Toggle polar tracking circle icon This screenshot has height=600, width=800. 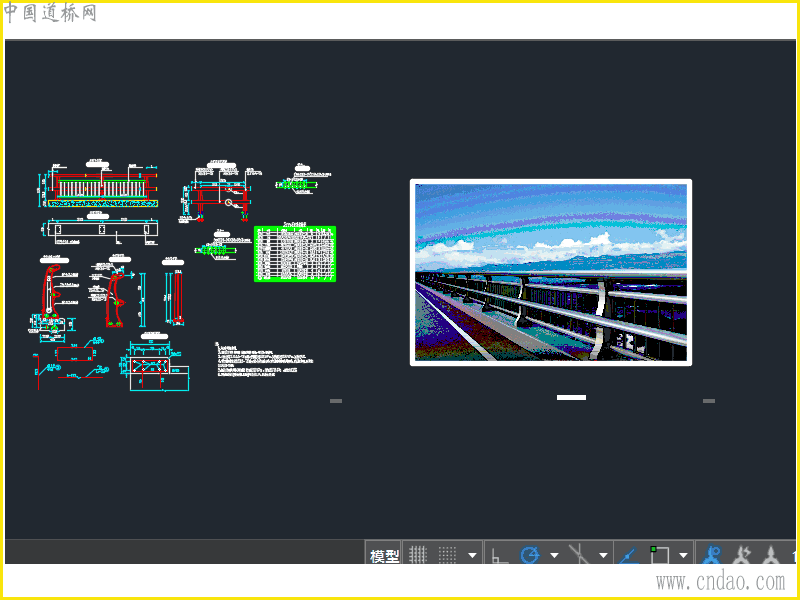pyautogui.click(x=530, y=555)
